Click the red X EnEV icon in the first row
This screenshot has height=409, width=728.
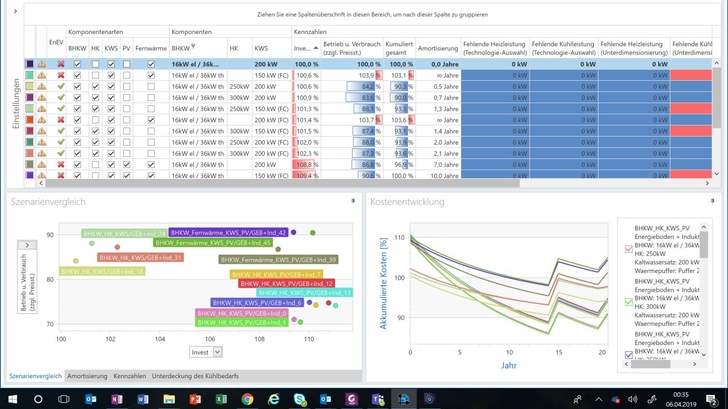pyautogui.click(x=60, y=63)
